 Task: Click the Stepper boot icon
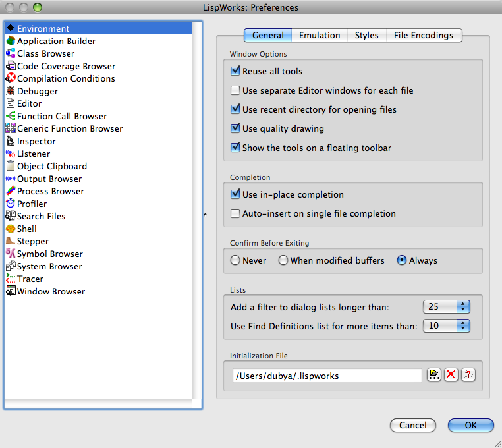coord(11,241)
